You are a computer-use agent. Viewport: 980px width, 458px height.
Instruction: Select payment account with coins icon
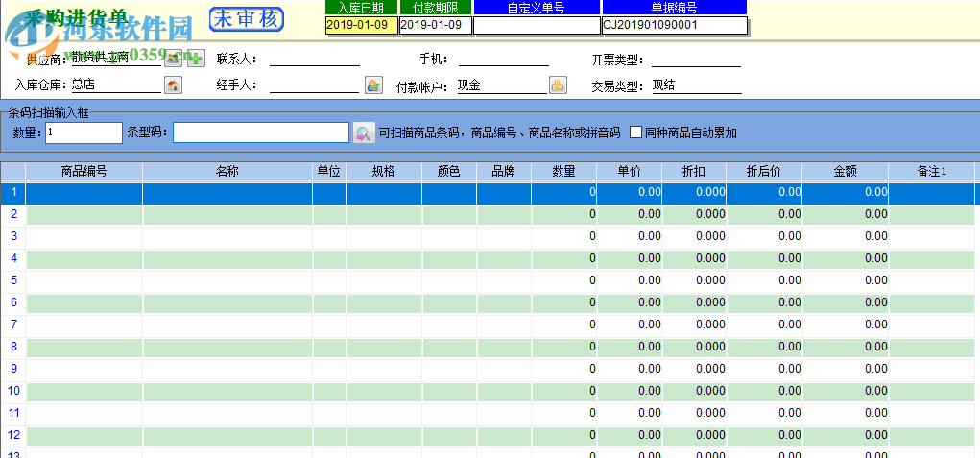[558, 85]
